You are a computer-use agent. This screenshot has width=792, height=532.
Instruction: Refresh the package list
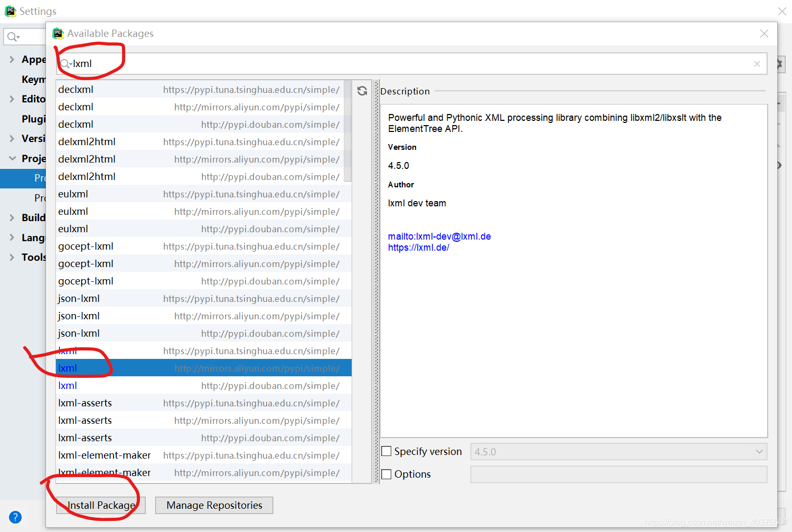pos(362,90)
